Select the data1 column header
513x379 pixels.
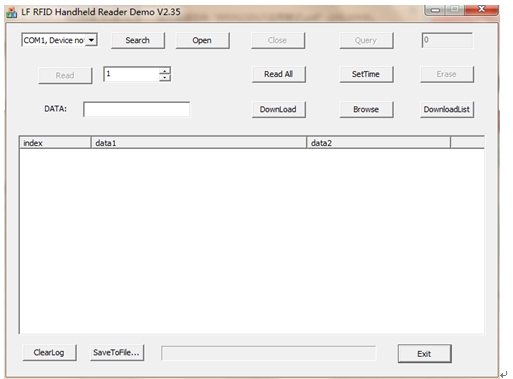[199, 143]
